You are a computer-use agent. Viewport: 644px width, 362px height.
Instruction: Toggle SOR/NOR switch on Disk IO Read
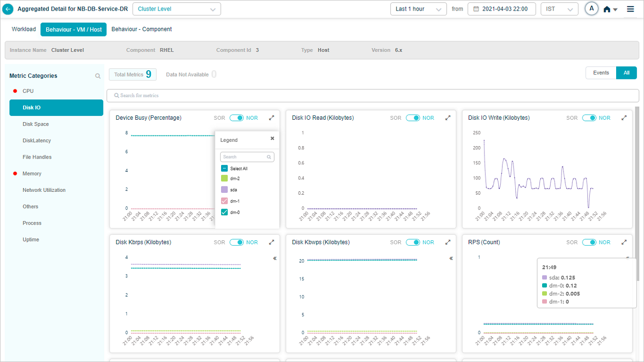pos(413,118)
